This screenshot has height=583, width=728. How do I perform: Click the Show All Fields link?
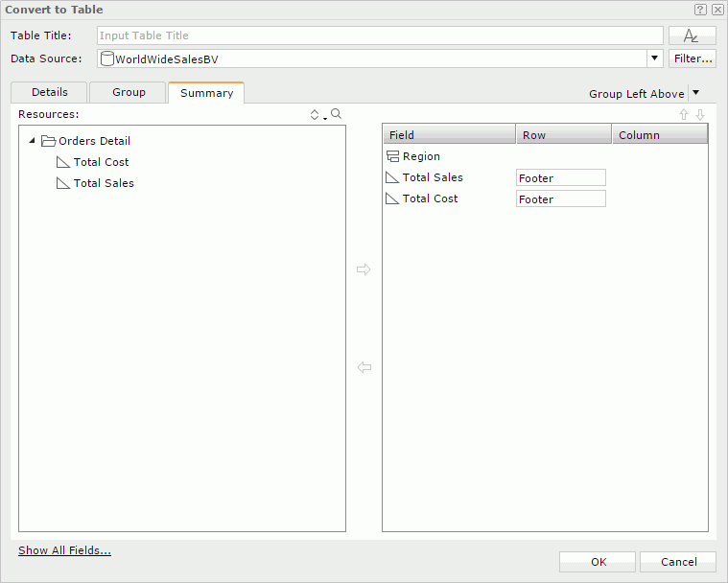[64, 551]
